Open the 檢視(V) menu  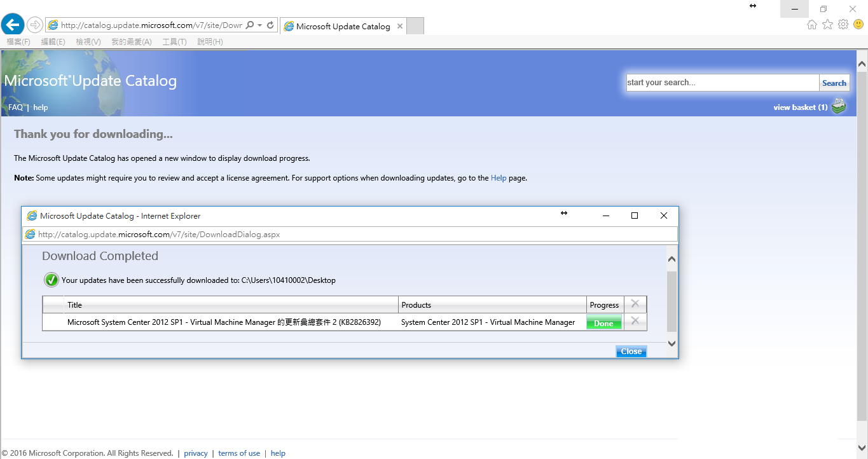(88, 42)
